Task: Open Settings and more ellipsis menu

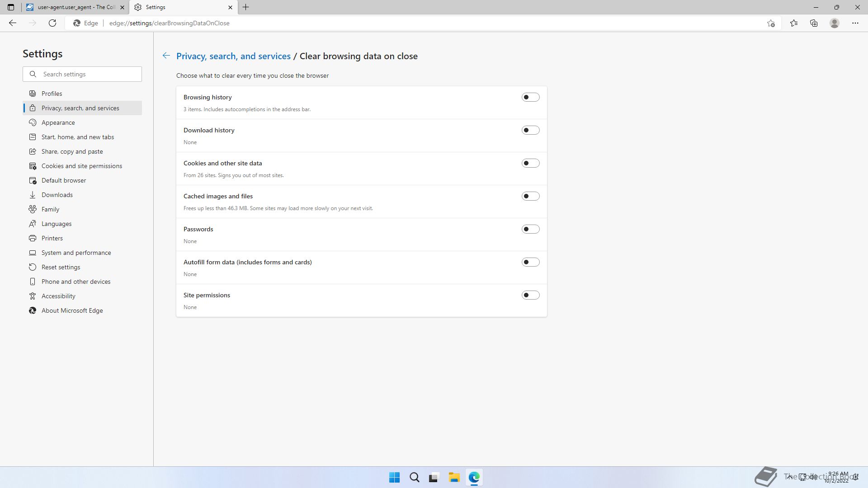Action: click(855, 23)
